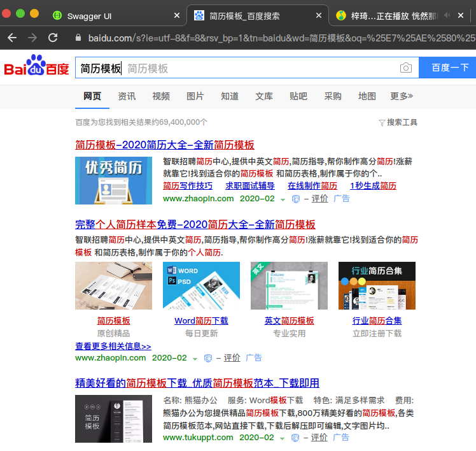Open result 精美好看的简历模板下载
Viewport: 476px width, 451px height.
[x=197, y=383]
